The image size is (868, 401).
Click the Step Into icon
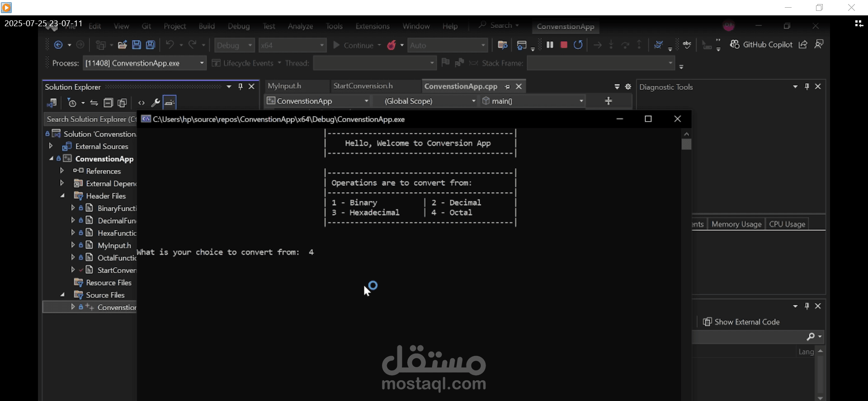point(611,45)
